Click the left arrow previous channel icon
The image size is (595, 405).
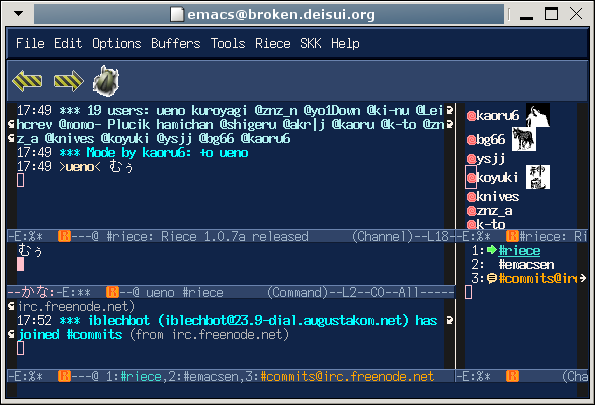[x=27, y=80]
